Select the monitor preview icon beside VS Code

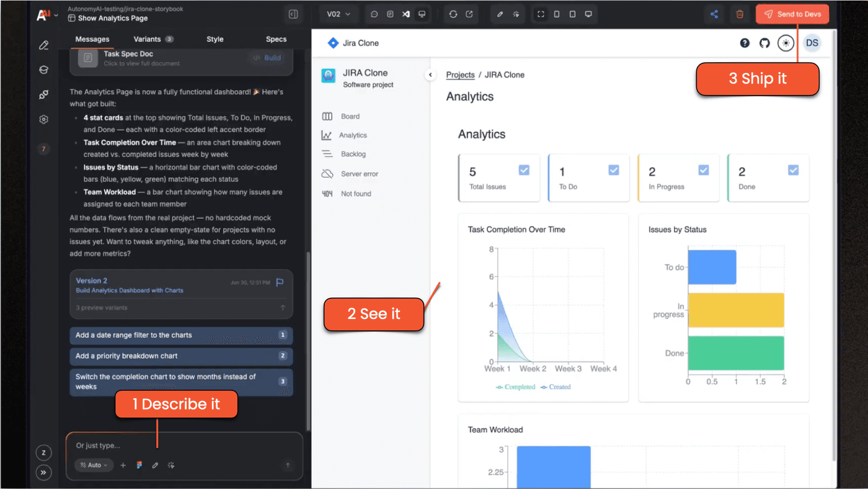422,14
